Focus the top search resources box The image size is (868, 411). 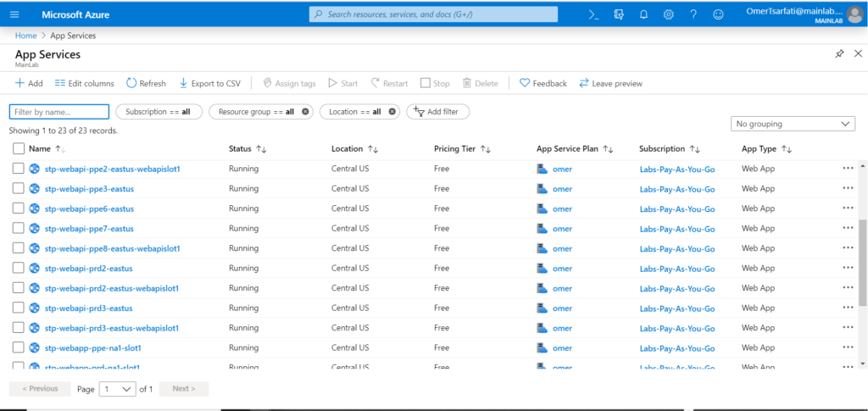coord(433,14)
